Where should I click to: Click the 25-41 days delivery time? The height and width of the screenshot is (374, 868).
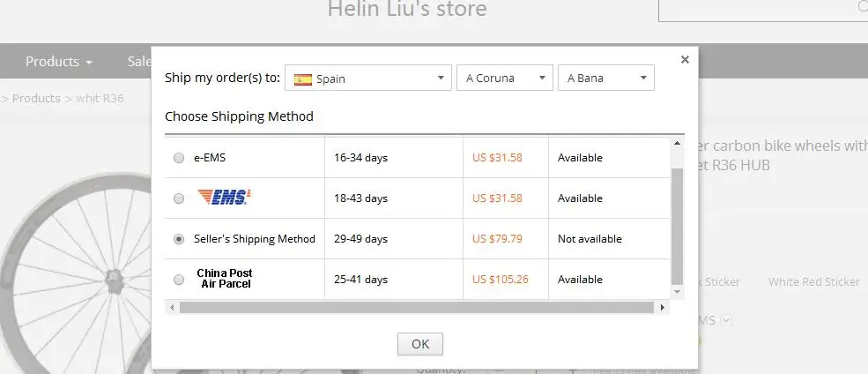pyautogui.click(x=361, y=280)
